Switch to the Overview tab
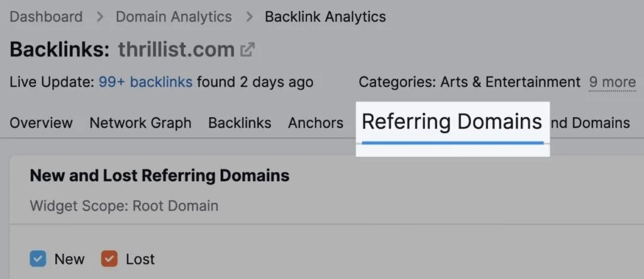This screenshot has height=279, width=644. [x=41, y=123]
